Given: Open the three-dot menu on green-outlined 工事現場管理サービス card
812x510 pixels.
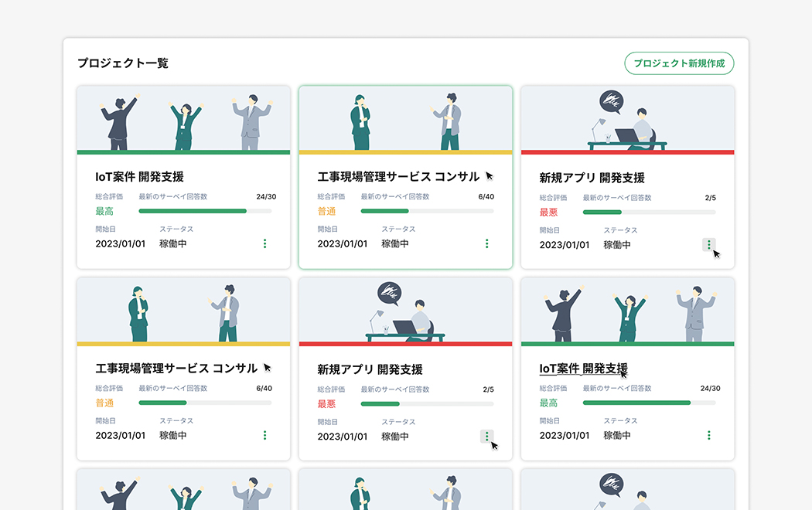Looking at the screenshot, I should [486, 243].
